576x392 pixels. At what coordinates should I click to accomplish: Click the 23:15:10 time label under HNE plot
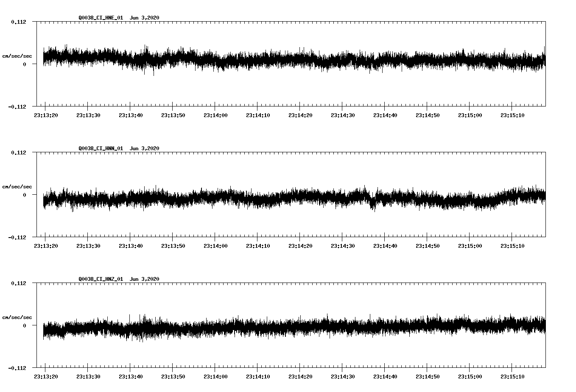(x=512, y=115)
